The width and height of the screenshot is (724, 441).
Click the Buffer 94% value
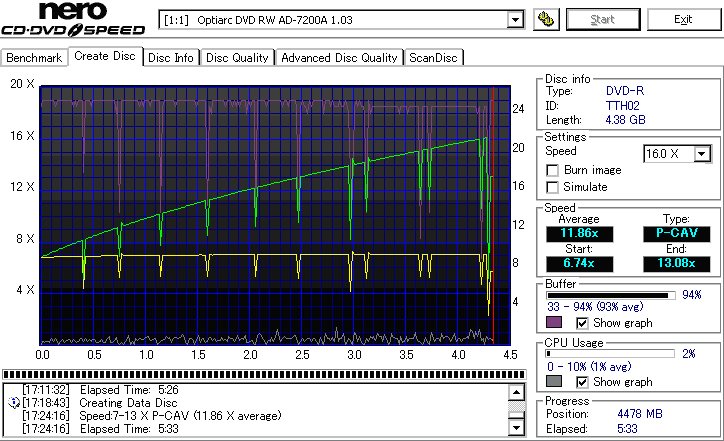click(x=692, y=295)
